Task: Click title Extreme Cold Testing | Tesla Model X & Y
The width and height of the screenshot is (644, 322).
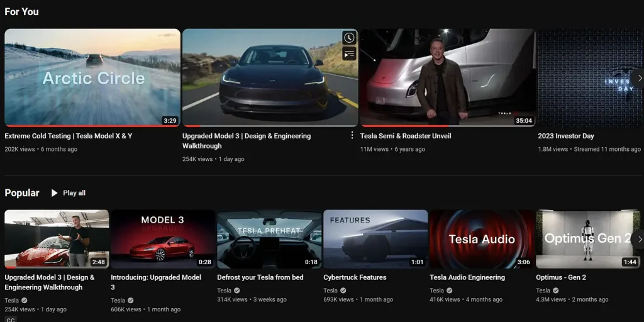Action: coord(68,136)
